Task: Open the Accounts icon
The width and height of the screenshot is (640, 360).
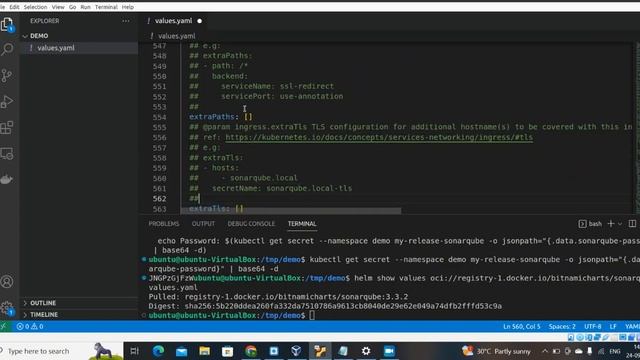Action: pyautogui.click(x=7, y=282)
